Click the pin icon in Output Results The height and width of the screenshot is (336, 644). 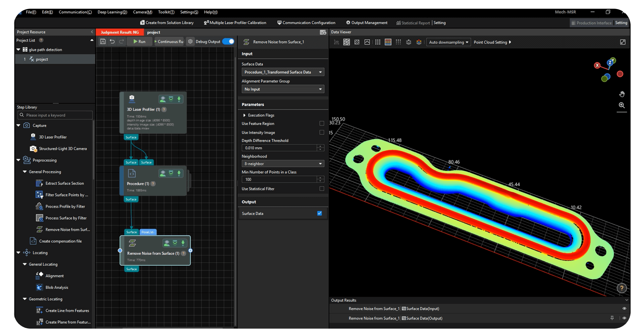[x=612, y=318]
